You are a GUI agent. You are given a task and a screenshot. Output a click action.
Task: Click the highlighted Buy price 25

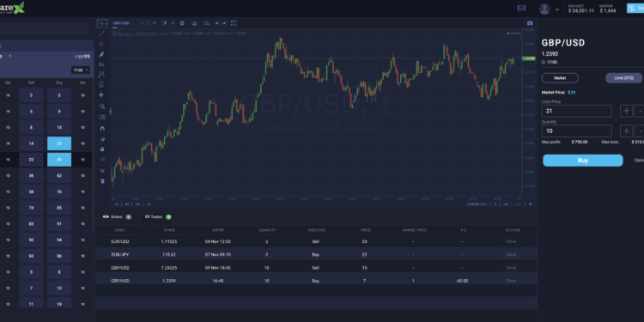[x=59, y=143]
